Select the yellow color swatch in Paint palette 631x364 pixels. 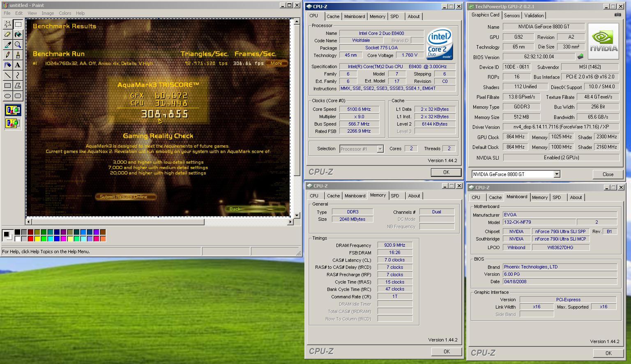coord(37,238)
